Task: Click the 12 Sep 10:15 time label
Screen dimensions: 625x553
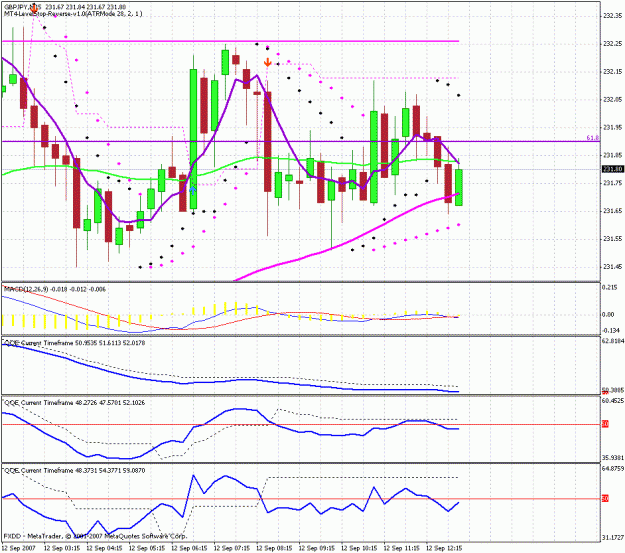Action: [x=360, y=548]
